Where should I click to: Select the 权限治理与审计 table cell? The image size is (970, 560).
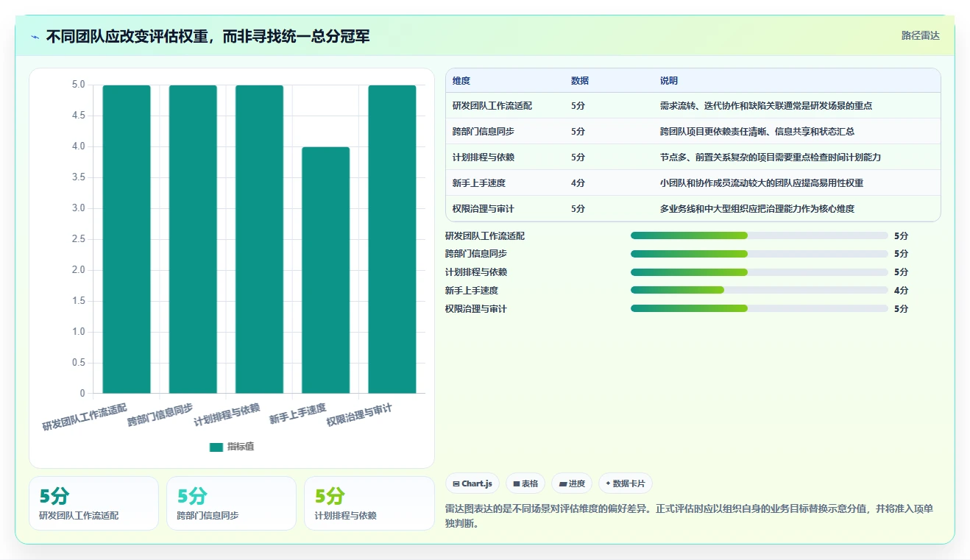484,209
